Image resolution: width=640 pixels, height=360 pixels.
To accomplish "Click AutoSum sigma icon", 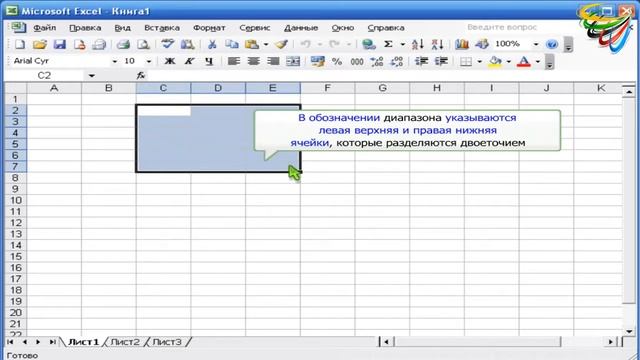I will (x=389, y=44).
